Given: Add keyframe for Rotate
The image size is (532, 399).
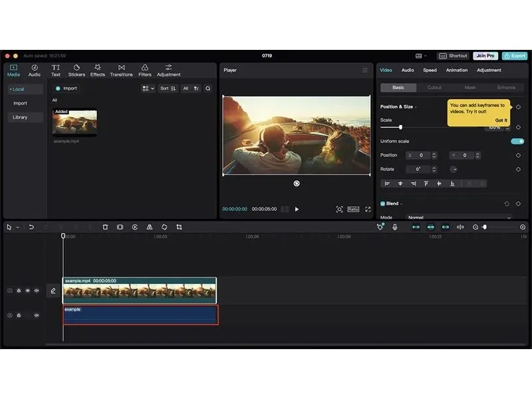Looking at the screenshot, I should tap(518, 170).
